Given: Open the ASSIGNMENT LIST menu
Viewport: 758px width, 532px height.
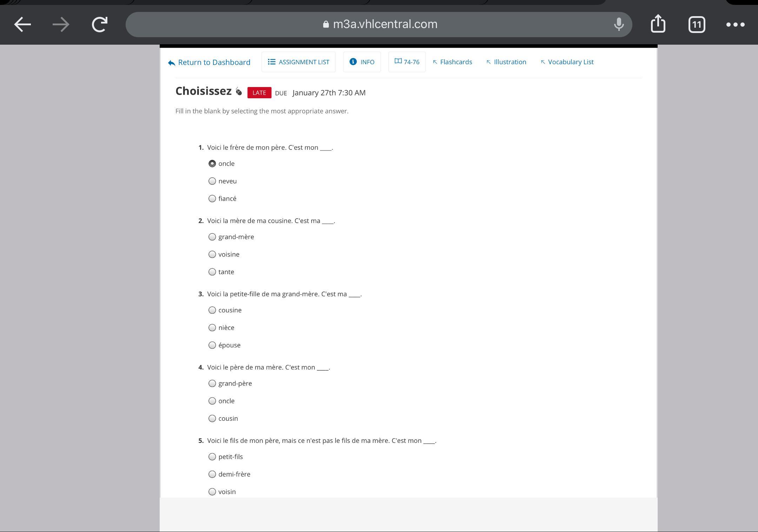Looking at the screenshot, I should pos(298,62).
